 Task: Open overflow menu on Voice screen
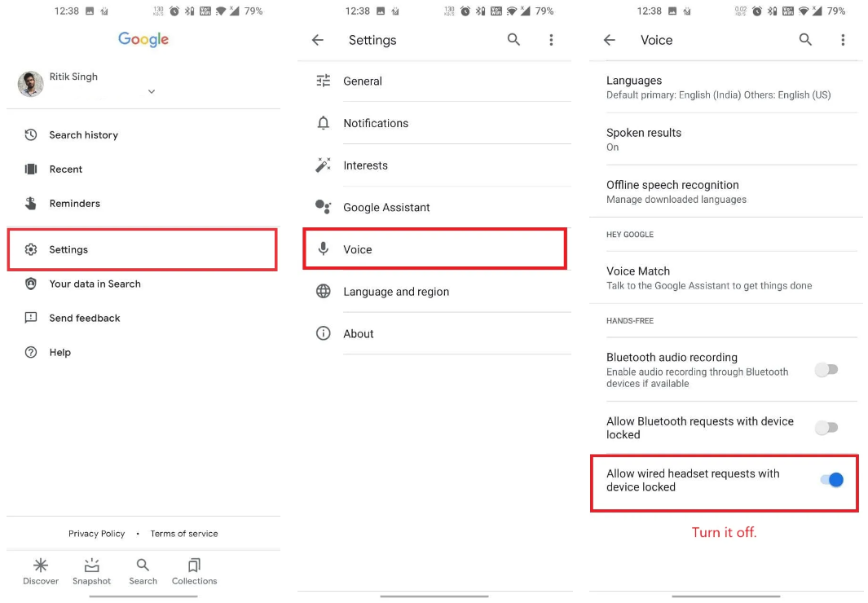point(843,40)
